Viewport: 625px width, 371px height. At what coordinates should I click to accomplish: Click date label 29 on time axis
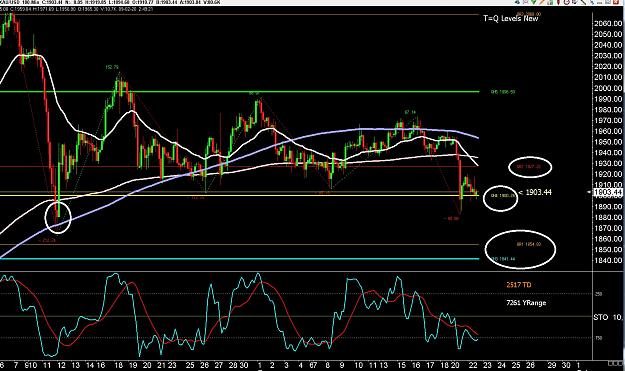click(552, 365)
